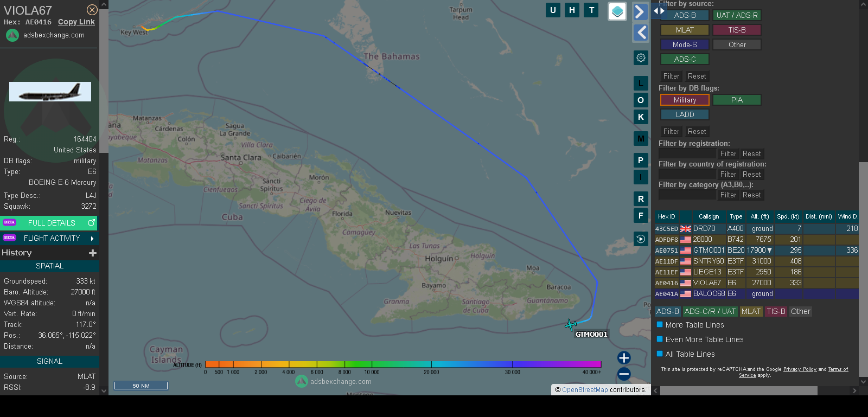Expand the History section with plus icon
Screen dimensions: 868x417
pos(93,253)
